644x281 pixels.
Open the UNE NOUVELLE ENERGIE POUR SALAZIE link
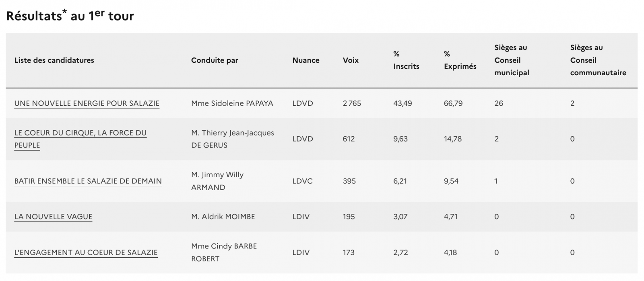(87, 103)
